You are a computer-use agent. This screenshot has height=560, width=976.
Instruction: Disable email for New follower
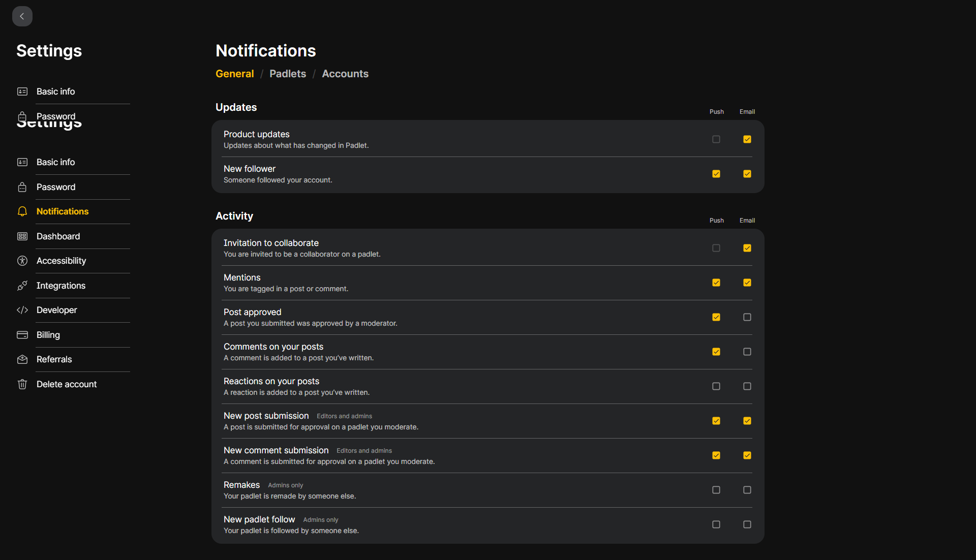pos(747,174)
